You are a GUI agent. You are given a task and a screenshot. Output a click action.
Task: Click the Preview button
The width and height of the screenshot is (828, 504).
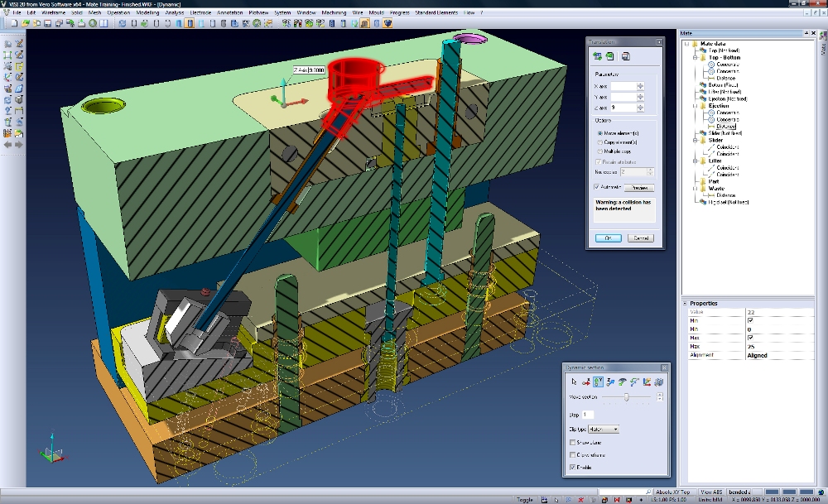point(639,187)
